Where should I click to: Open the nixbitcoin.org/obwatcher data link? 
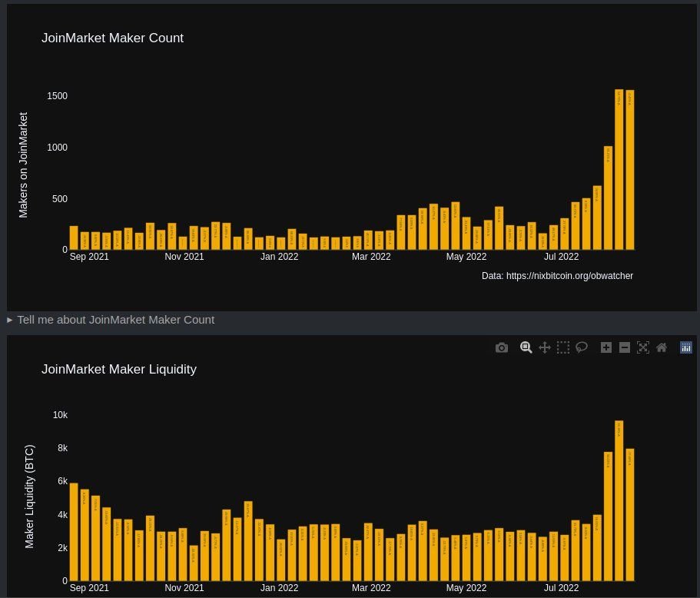(569, 276)
